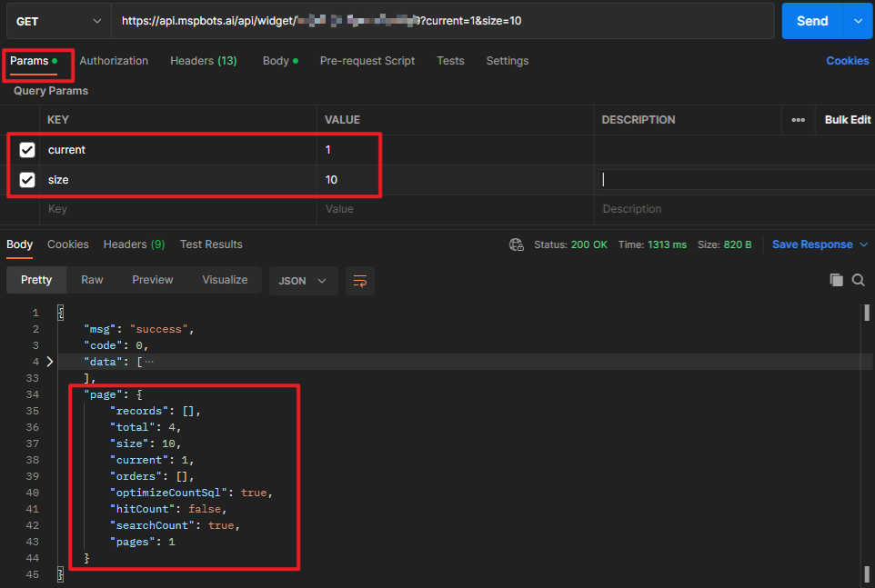Copy response body with the copy icon
875x588 pixels.
pos(836,281)
